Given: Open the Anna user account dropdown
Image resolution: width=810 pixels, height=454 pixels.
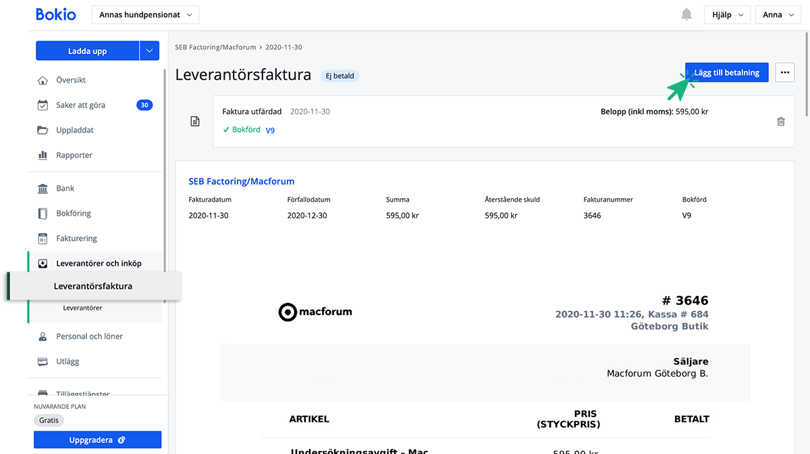Looking at the screenshot, I should [x=777, y=15].
